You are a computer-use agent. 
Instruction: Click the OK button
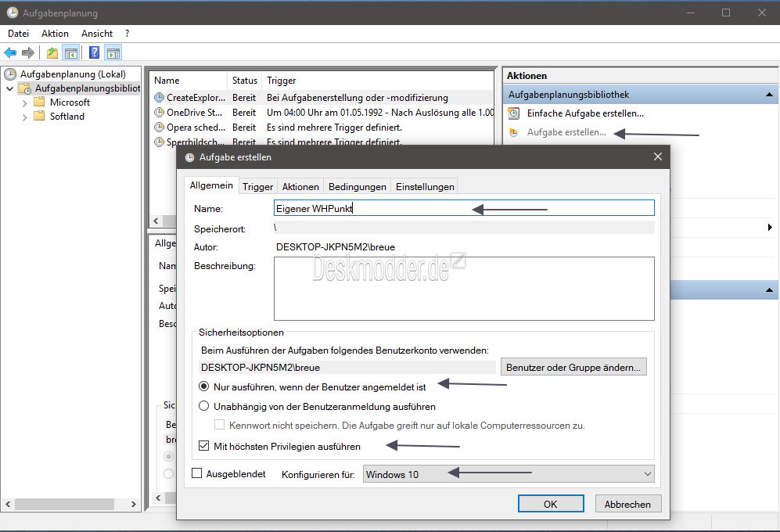[551, 504]
